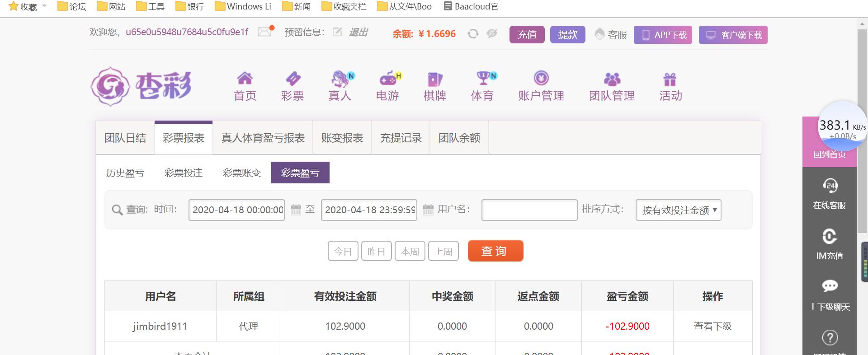Image resolution: width=868 pixels, height=355 pixels.
Task: Open 在线客服 online support in sidebar
Action: tap(830, 194)
